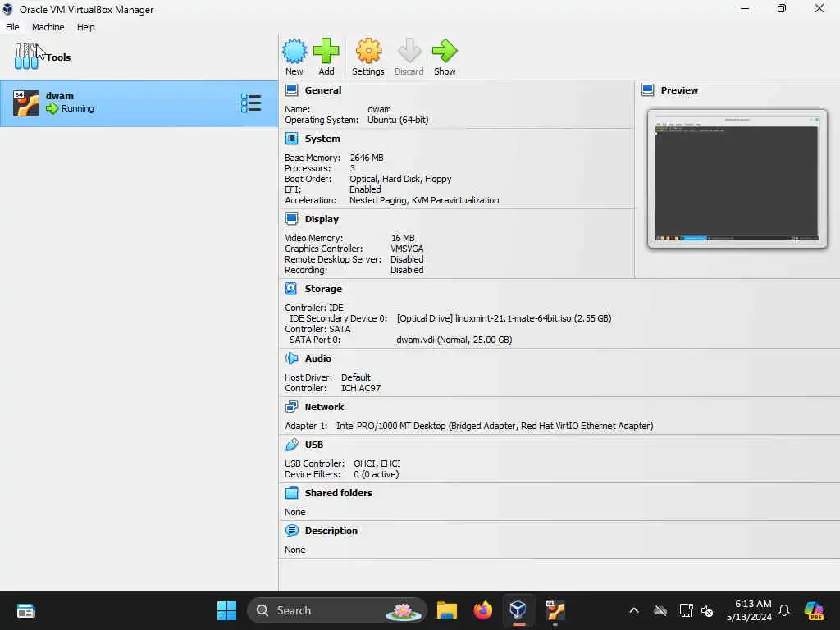
Task: Click the Shared folders section icon
Action: point(292,493)
